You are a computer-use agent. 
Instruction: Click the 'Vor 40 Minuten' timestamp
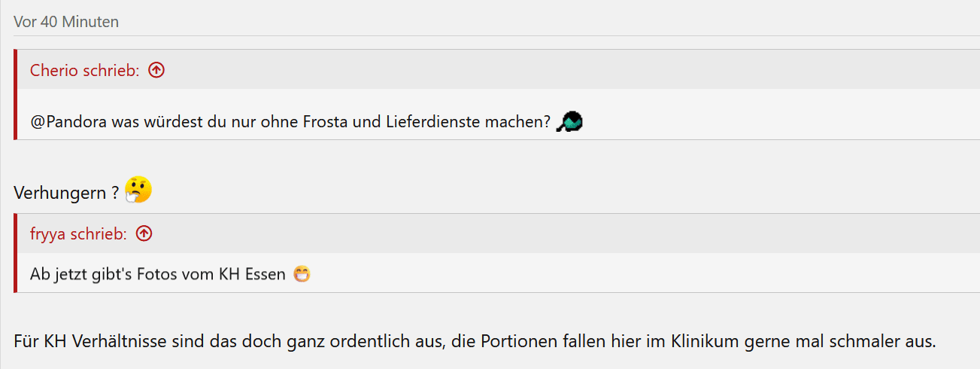[66, 22]
